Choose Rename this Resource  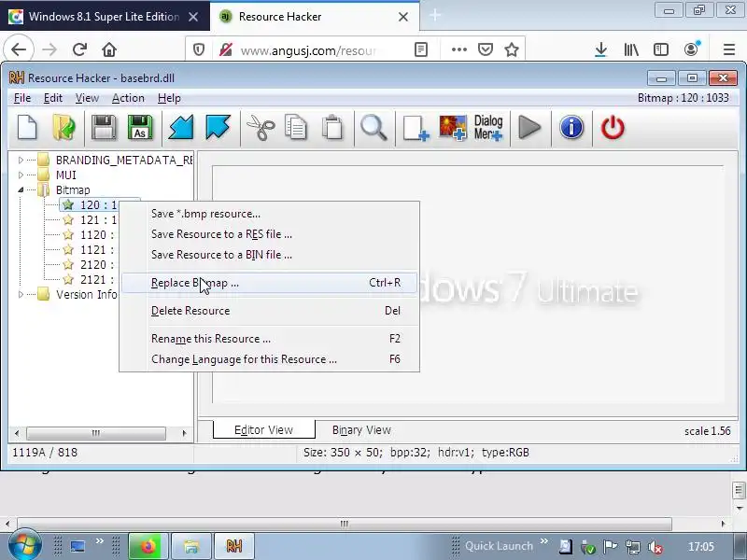[269, 339]
